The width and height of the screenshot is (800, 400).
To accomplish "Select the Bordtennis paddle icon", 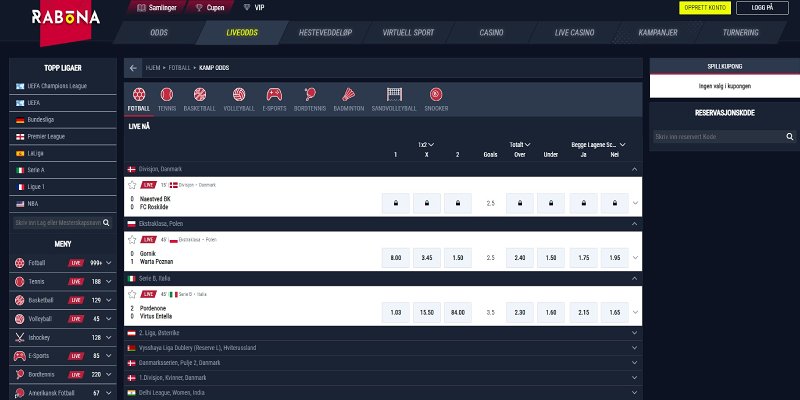I will pyautogui.click(x=310, y=94).
